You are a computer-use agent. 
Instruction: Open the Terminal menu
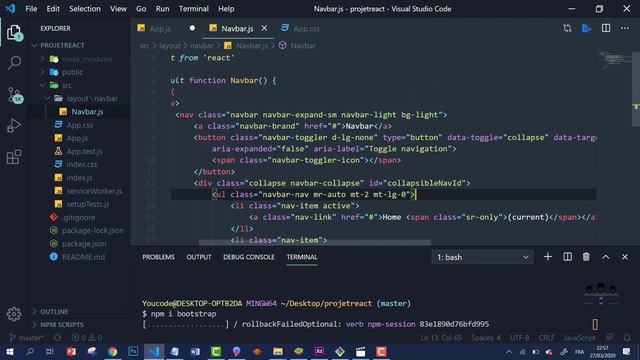(x=193, y=9)
